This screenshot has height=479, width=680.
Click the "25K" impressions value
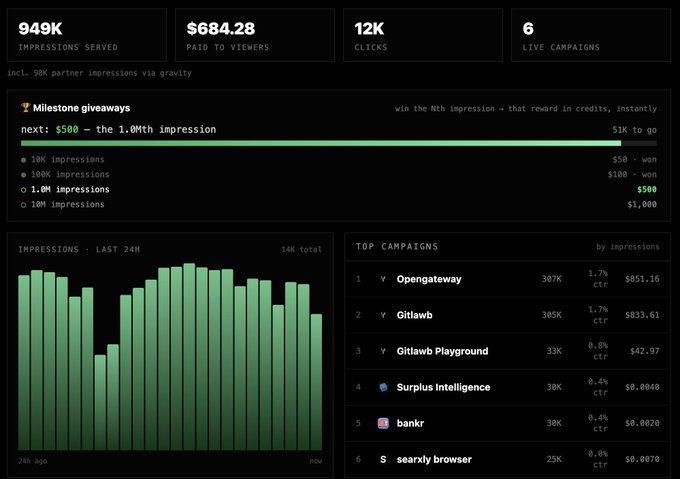[x=554, y=459]
